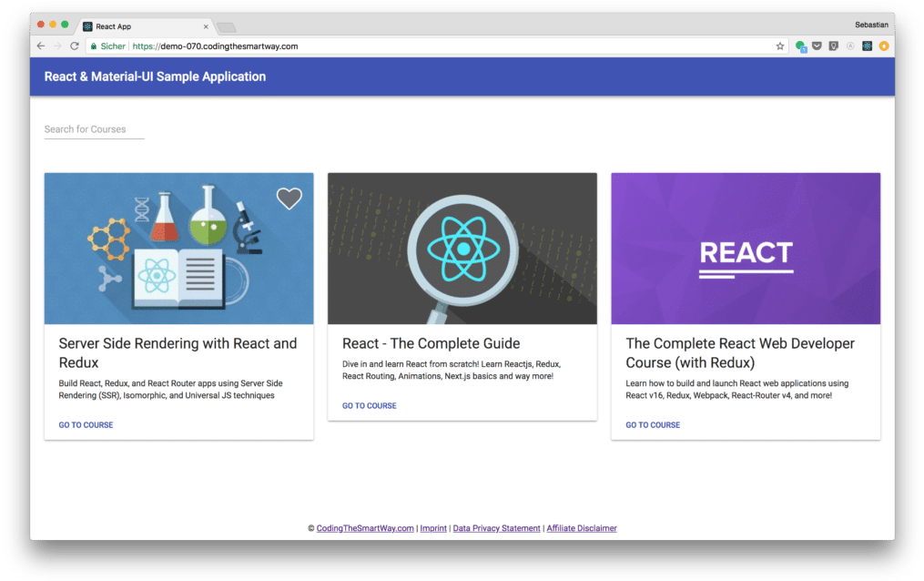
Task: Click the lightbulb extension icon
Action: click(x=833, y=46)
